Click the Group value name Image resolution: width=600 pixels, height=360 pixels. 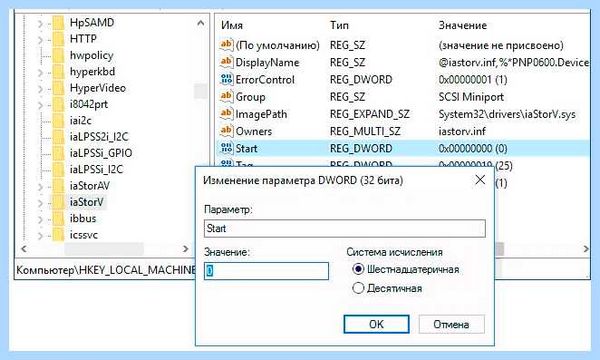click(x=250, y=97)
